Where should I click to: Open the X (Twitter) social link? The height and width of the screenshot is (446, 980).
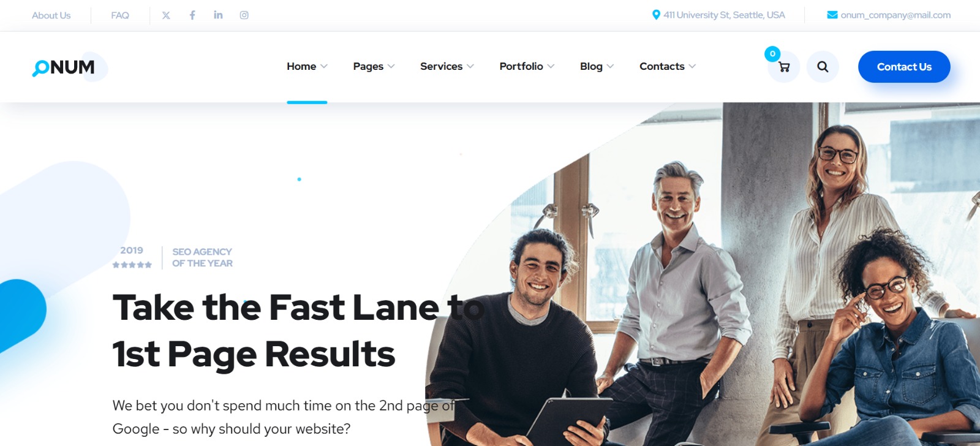point(166,15)
